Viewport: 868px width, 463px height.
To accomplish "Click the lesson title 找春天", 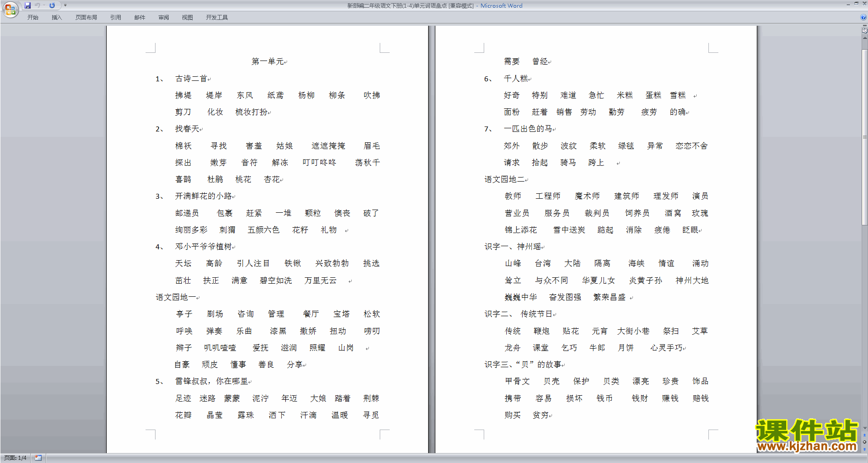I will point(187,129).
